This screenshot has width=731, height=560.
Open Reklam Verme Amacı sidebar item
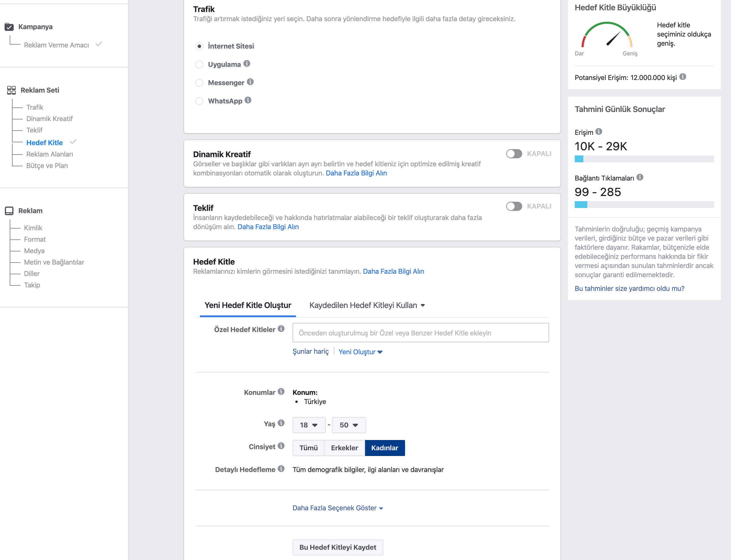pos(56,45)
